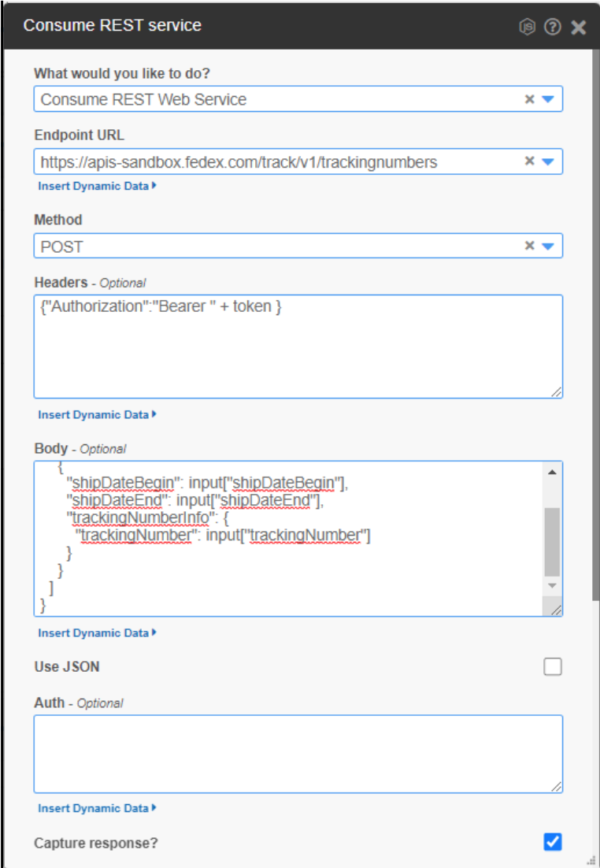This screenshot has width=600, height=868.
Task: Uncheck the Capture response checkbox
Action: pyautogui.click(x=553, y=842)
